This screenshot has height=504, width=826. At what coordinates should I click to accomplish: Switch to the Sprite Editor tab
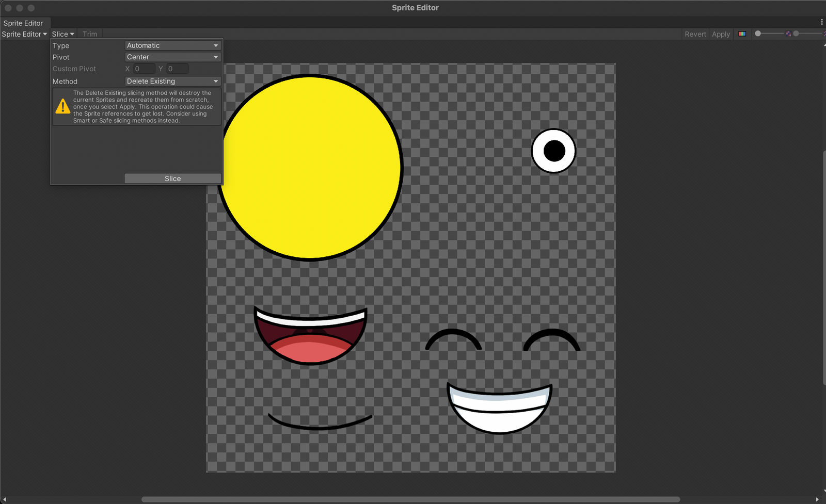pos(24,23)
